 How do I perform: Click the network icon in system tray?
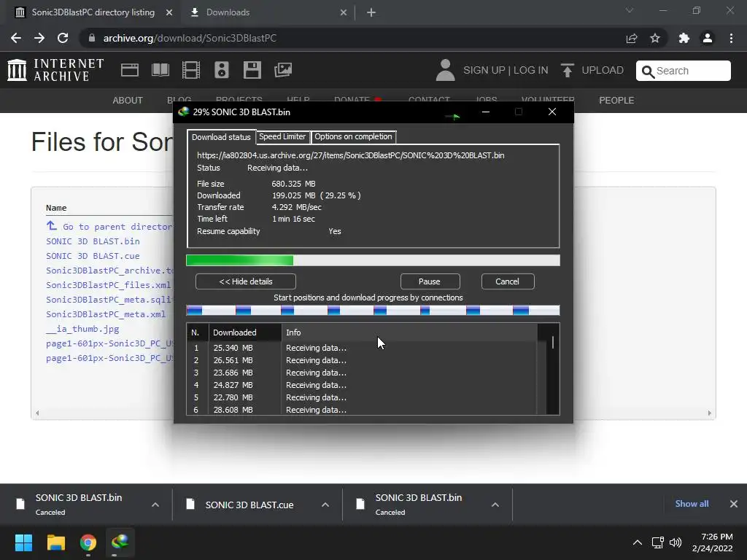[657, 542]
